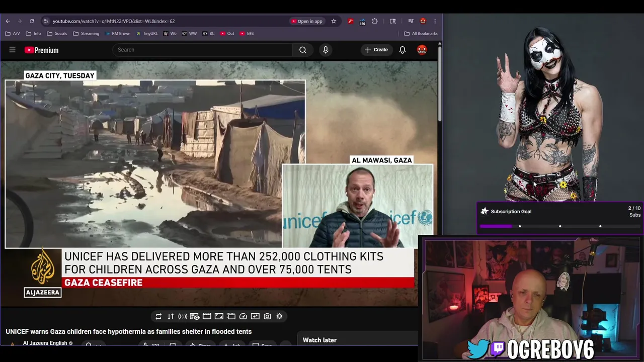Viewport: 644px width, 362px height.
Task: Open YouTube notifications bell
Action: pyautogui.click(x=403, y=50)
